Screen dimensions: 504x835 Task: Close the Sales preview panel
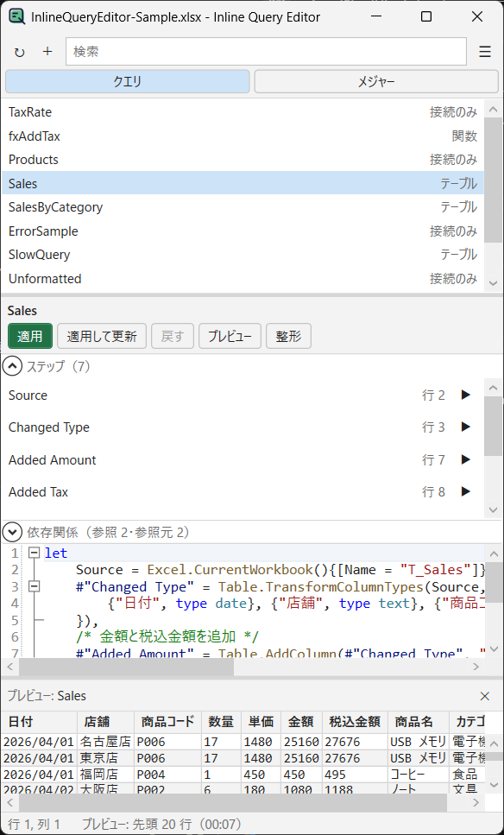(485, 696)
